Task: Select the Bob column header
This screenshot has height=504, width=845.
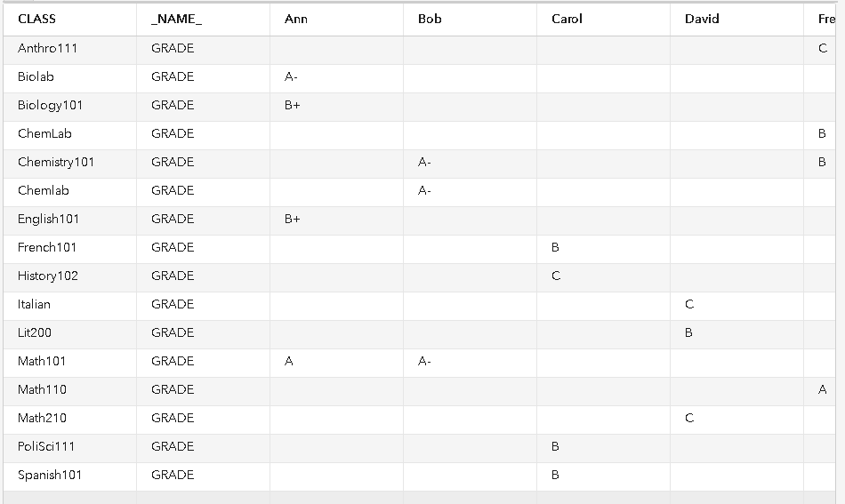Action: (x=430, y=19)
